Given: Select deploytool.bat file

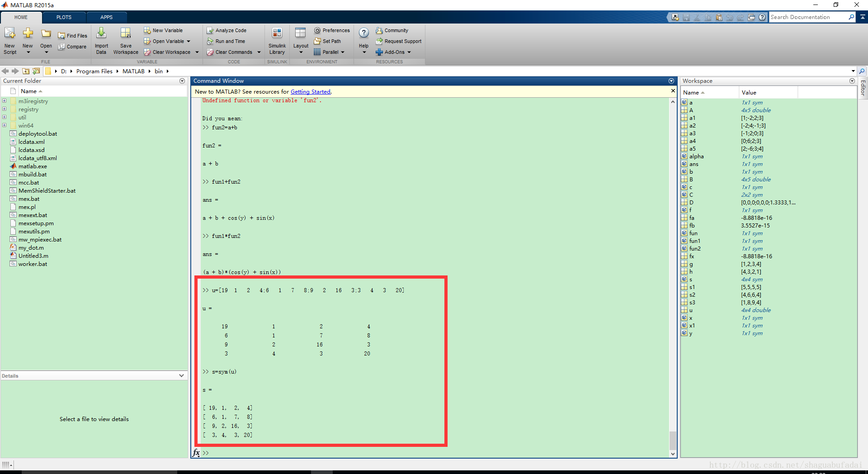Looking at the screenshot, I should pos(38,133).
